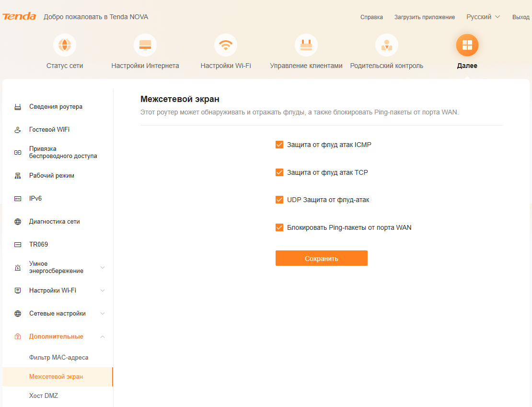Image resolution: width=532 pixels, height=407 pixels.
Task: Click the UDP Защита от флуд-атак label
Action: [x=328, y=200]
